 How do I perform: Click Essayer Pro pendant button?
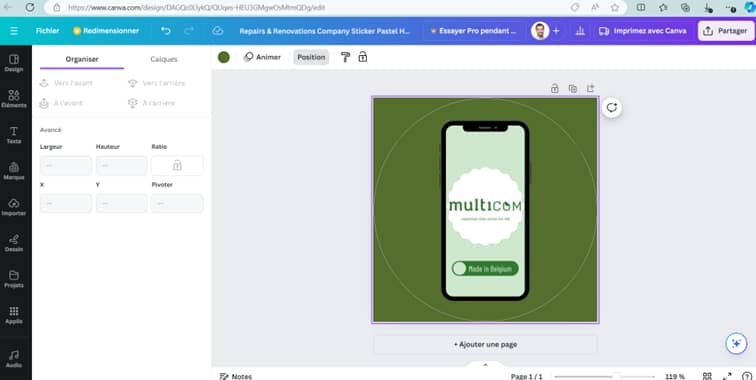tap(473, 31)
